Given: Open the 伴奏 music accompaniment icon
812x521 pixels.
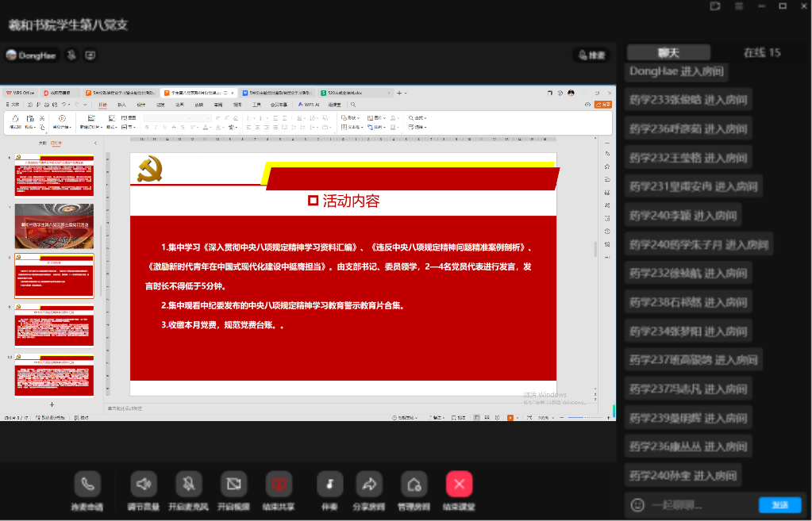Looking at the screenshot, I should (x=329, y=484).
